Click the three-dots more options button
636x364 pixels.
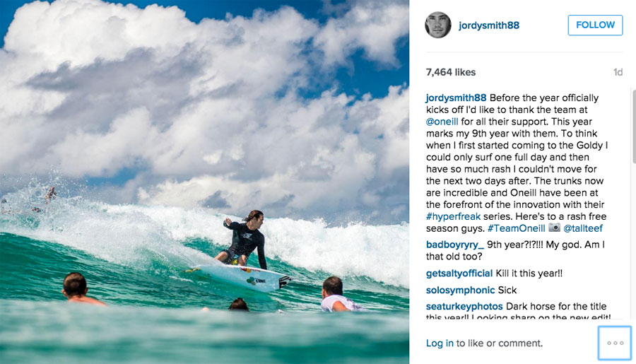(x=615, y=343)
